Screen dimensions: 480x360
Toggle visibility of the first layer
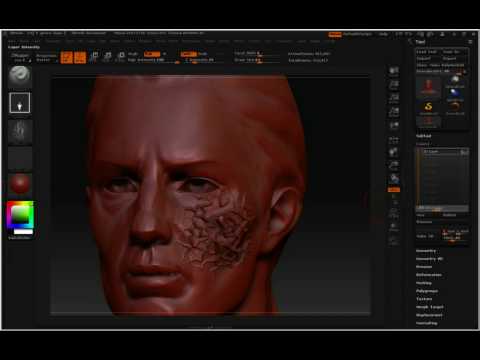(x=464, y=152)
